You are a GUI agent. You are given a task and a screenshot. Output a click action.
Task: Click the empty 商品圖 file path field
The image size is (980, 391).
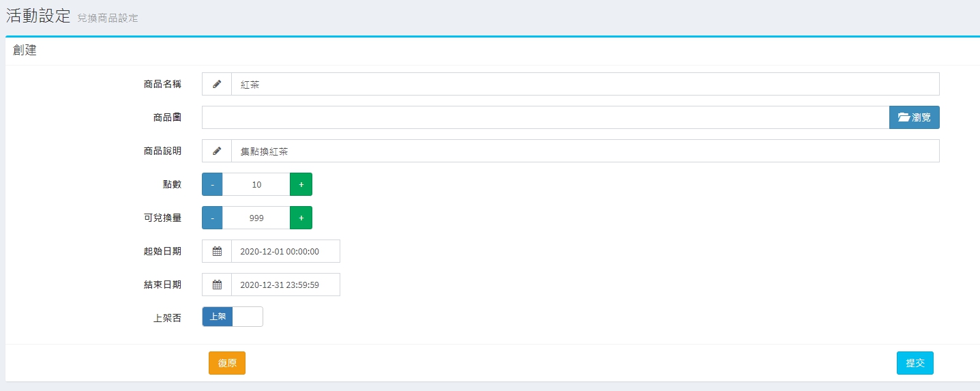pyautogui.click(x=545, y=117)
